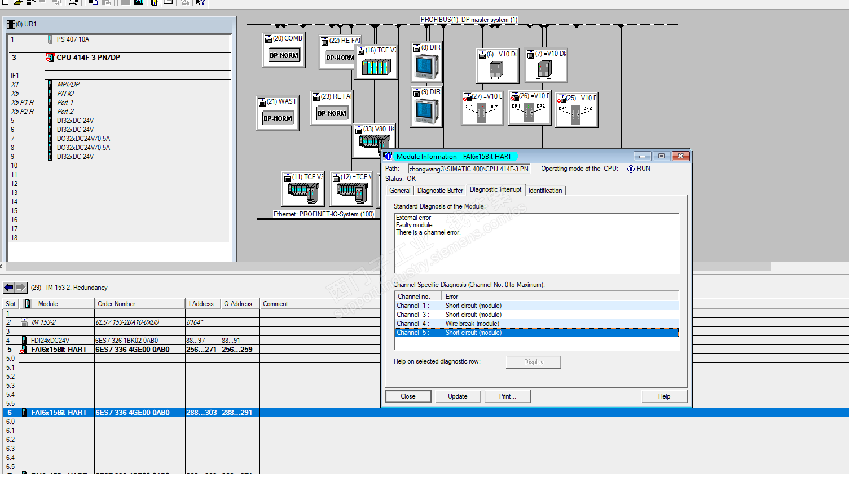
Task: Click the error icon on slot 5 FAI6x15Bit
Action: pos(24,350)
